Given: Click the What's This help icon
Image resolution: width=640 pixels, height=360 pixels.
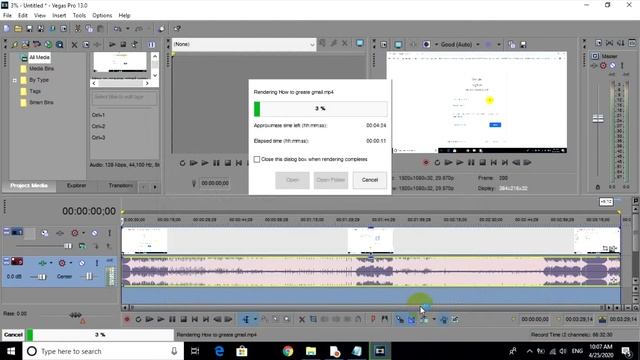Looking at the screenshot, I should 177,29.
